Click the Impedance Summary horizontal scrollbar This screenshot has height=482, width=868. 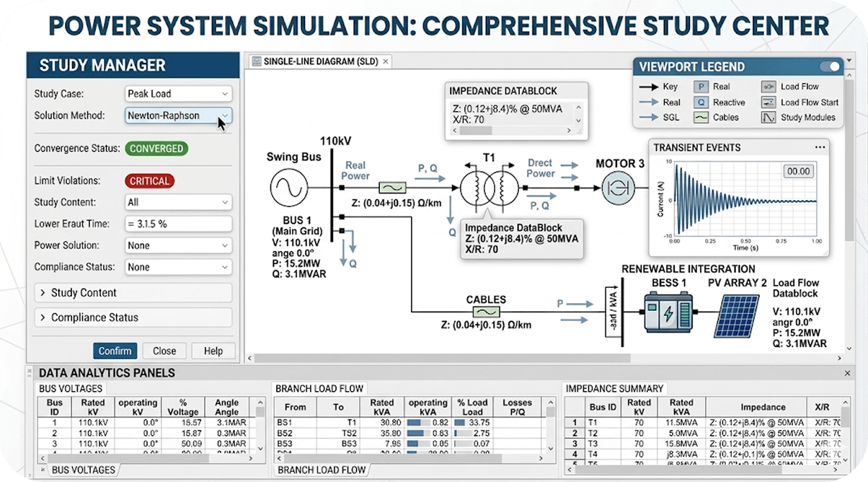click(x=702, y=470)
